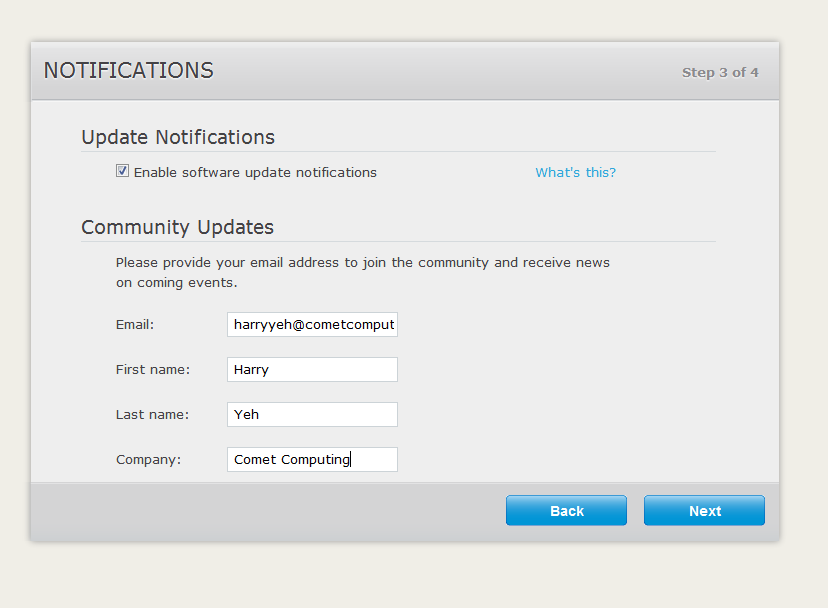This screenshot has width=828, height=608.
Task: Click the Email input field
Action: point(312,324)
